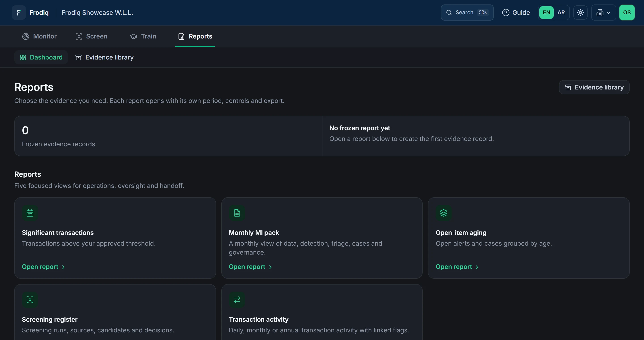Screen dimensions: 644x340
Task: Click the Frodiq logo icon
Action: (x=19, y=13)
